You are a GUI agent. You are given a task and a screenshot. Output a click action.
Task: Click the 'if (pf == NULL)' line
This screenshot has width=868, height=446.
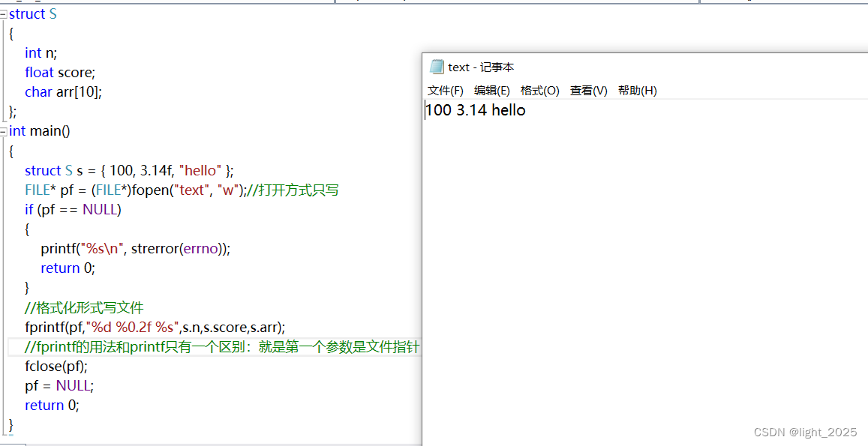(x=73, y=210)
